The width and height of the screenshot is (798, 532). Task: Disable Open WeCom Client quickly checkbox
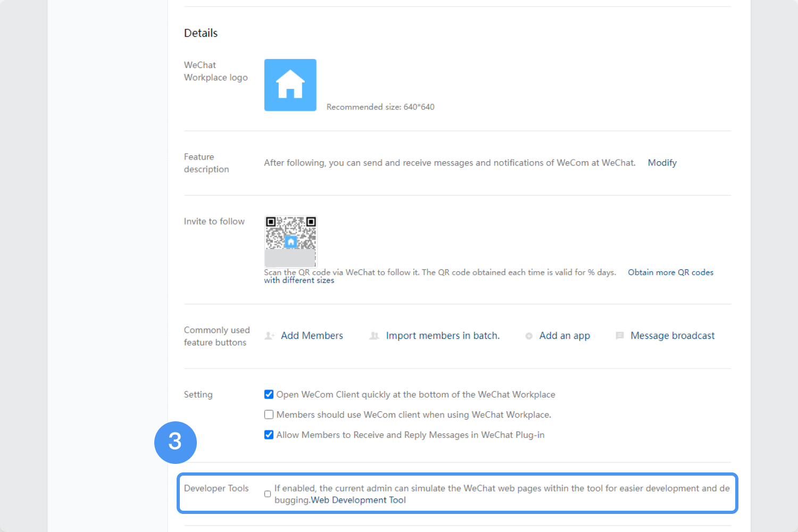pos(269,394)
